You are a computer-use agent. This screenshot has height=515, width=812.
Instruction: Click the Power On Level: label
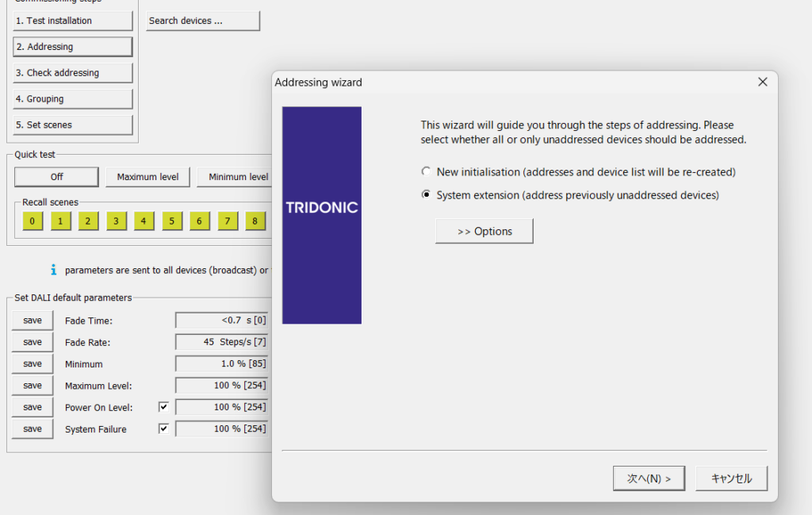coord(99,408)
